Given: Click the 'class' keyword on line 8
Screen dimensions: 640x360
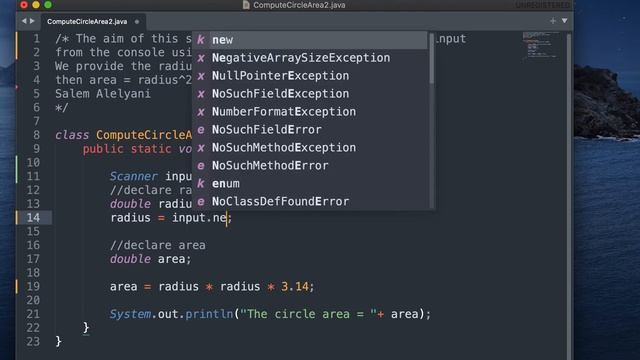Looking at the screenshot, I should click(72, 135).
